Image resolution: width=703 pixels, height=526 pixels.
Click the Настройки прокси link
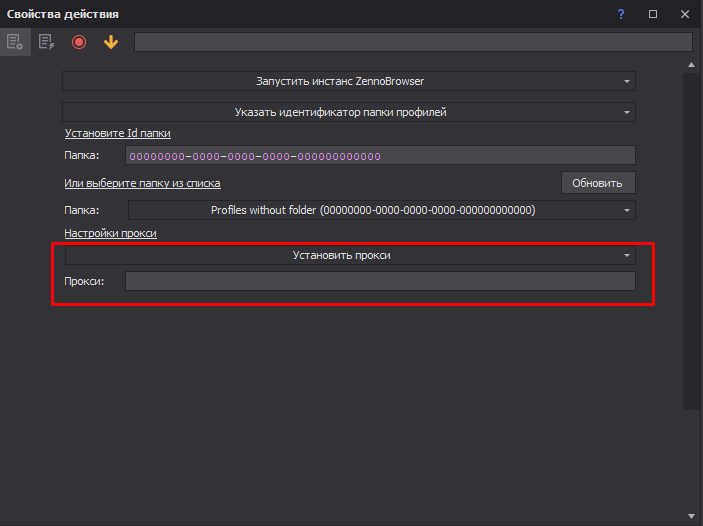[x=110, y=233]
